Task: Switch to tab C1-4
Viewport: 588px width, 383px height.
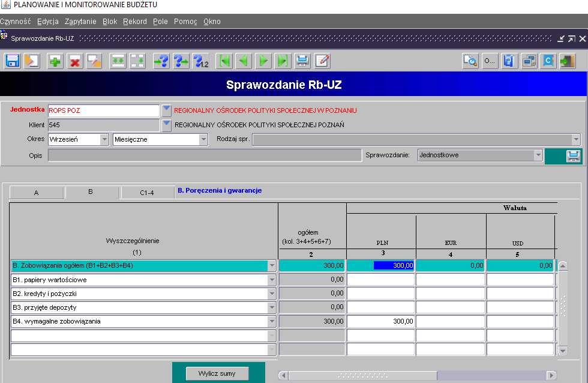Action: (147, 193)
